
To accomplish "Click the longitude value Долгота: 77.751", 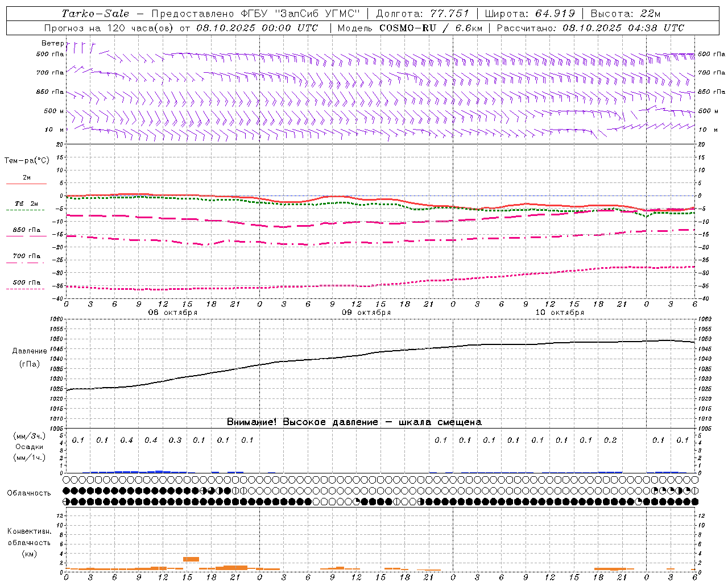I will (x=423, y=14).
